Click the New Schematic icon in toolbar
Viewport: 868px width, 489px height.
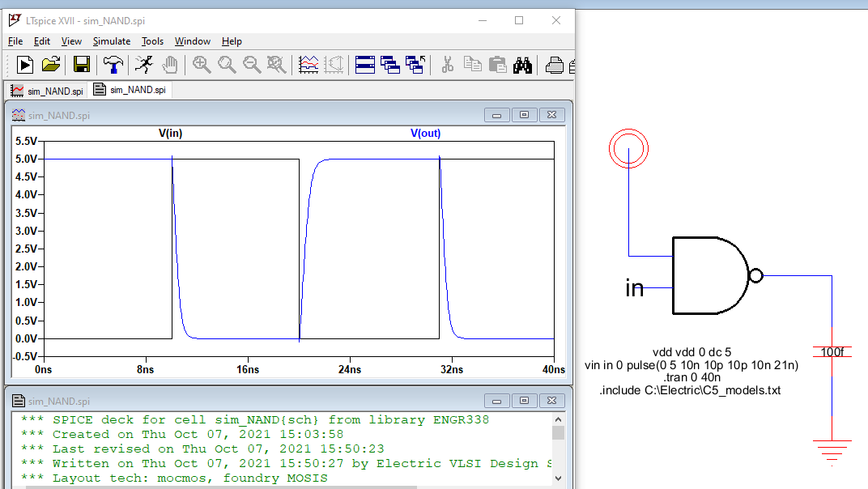tap(25, 65)
